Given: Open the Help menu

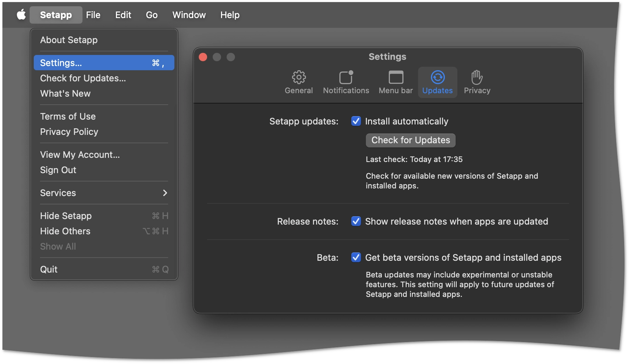Looking at the screenshot, I should [230, 15].
